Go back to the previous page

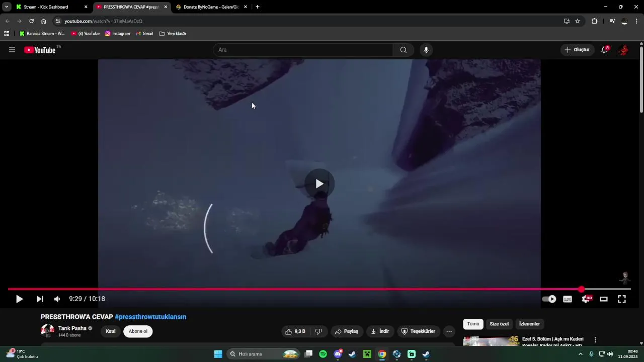tap(7, 21)
